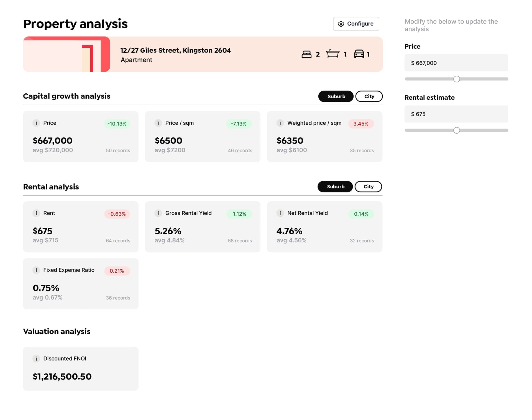Click info icon beside Price / sqm
The height and width of the screenshot is (420, 532).
pyautogui.click(x=158, y=123)
